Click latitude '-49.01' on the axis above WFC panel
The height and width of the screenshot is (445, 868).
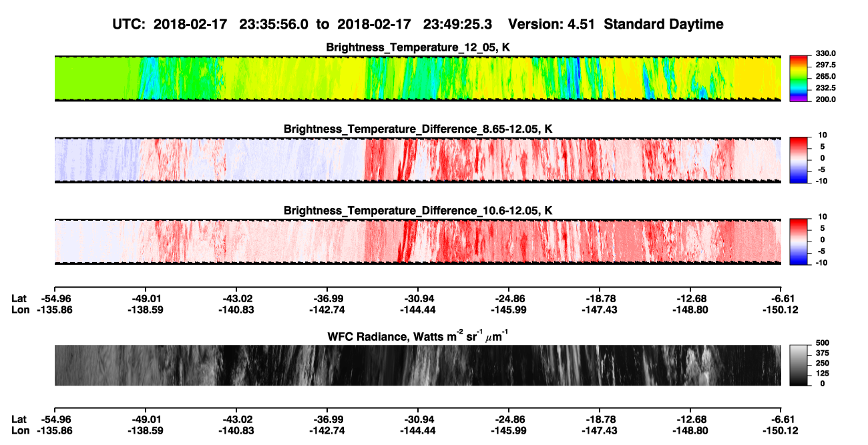(x=145, y=299)
